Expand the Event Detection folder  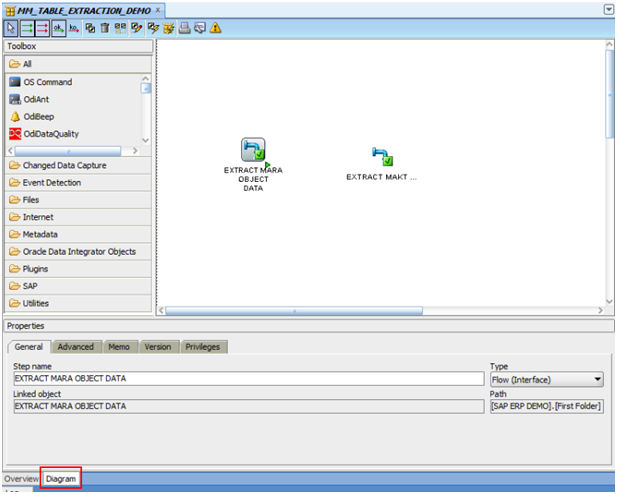tap(78, 183)
